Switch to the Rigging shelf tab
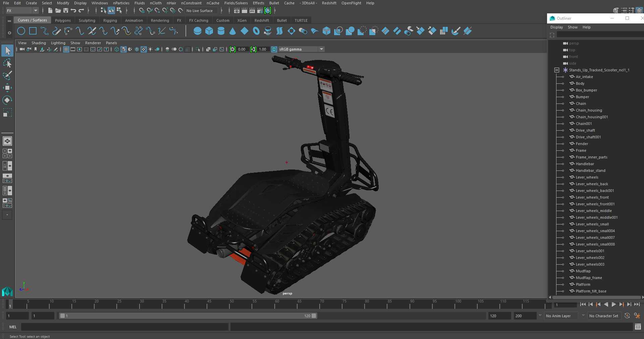The width and height of the screenshot is (644, 339). (x=110, y=20)
